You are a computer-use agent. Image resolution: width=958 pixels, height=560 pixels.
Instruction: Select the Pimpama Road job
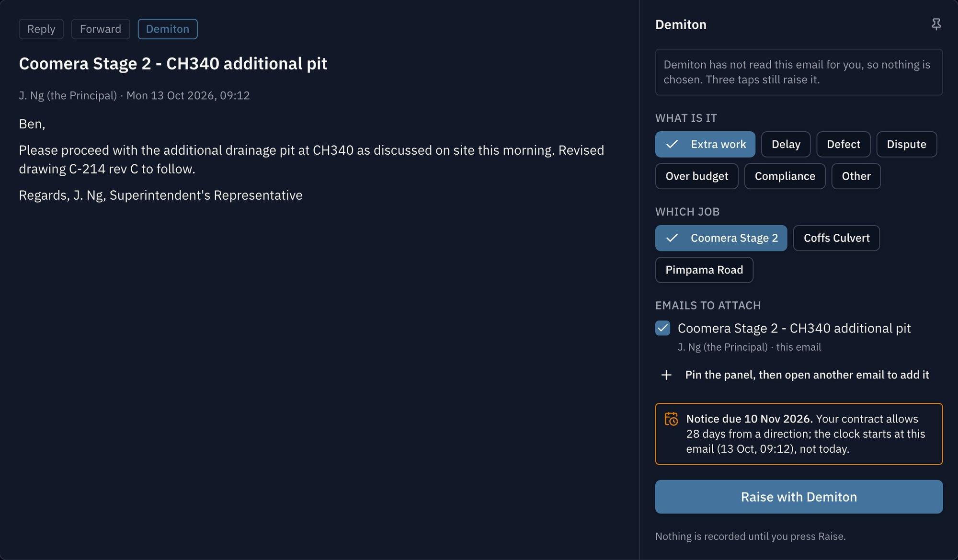[704, 270]
